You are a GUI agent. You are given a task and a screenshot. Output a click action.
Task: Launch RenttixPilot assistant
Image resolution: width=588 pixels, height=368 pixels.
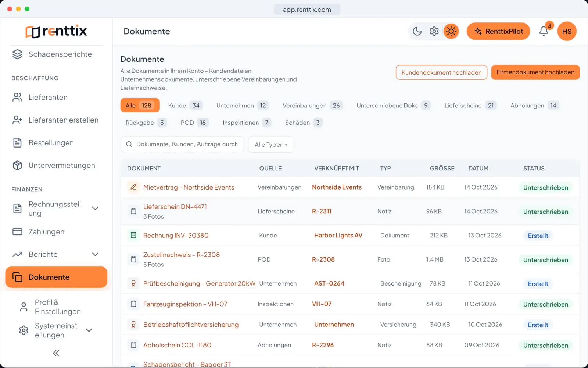tap(498, 31)
